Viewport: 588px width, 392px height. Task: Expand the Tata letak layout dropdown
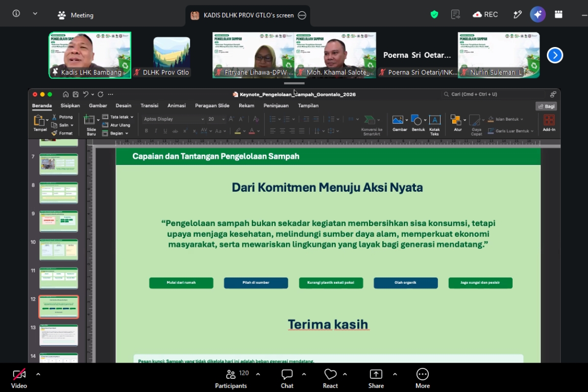click(x=132, y=117)
